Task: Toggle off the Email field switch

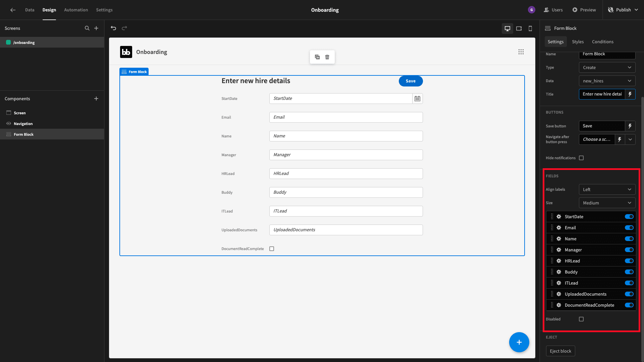Action: [x=629, y=228]
